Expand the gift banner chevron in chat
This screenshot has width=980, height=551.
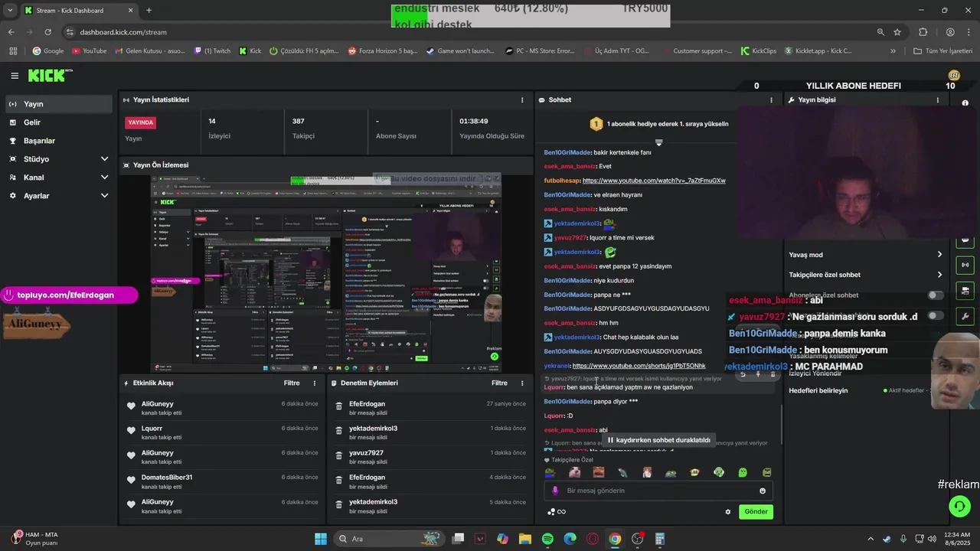[658, 143]
